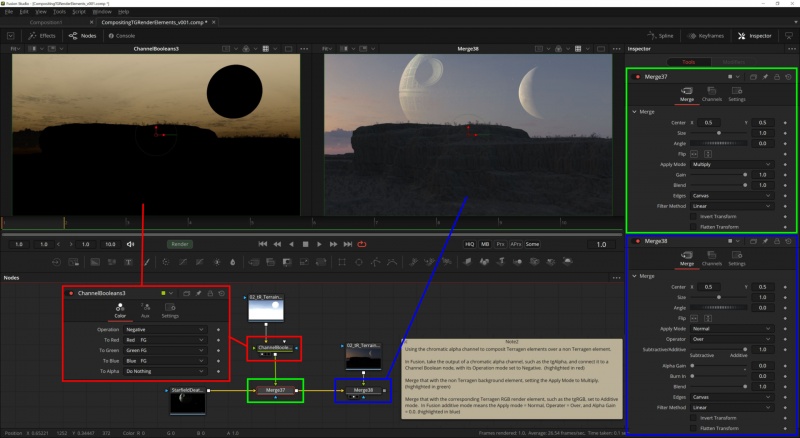Enable Flatten Transform checkbox in Merge37
This screenshot has height=438, width=800.
pos(693,227)
